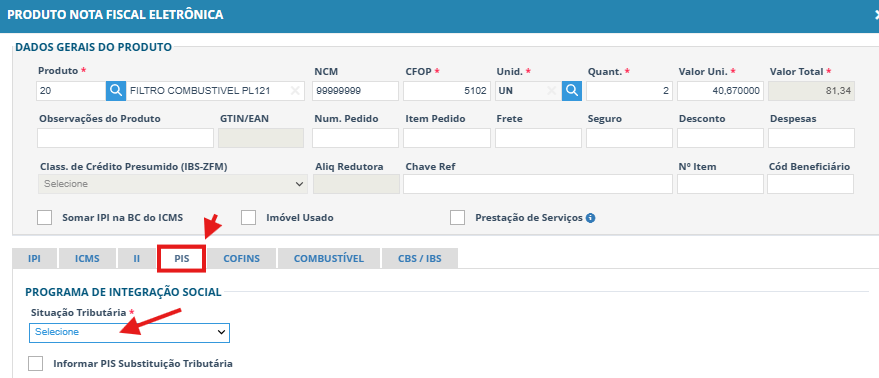Click the CFOP field showing 5102

point(447,90)
